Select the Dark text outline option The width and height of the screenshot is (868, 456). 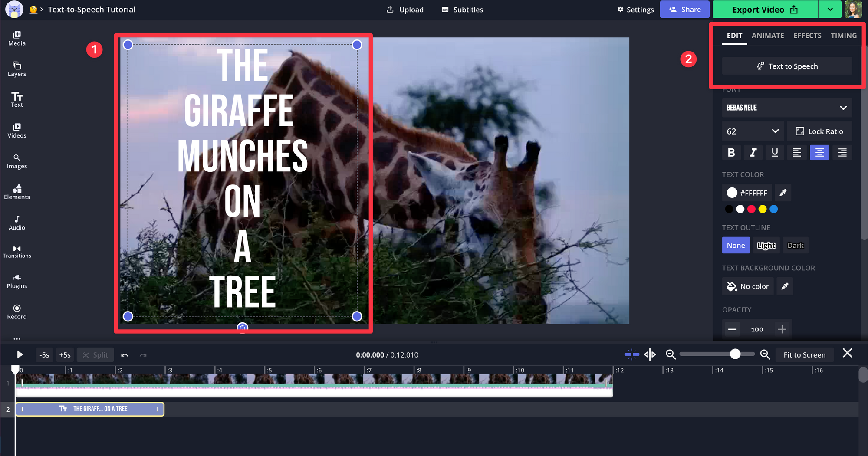795,245
